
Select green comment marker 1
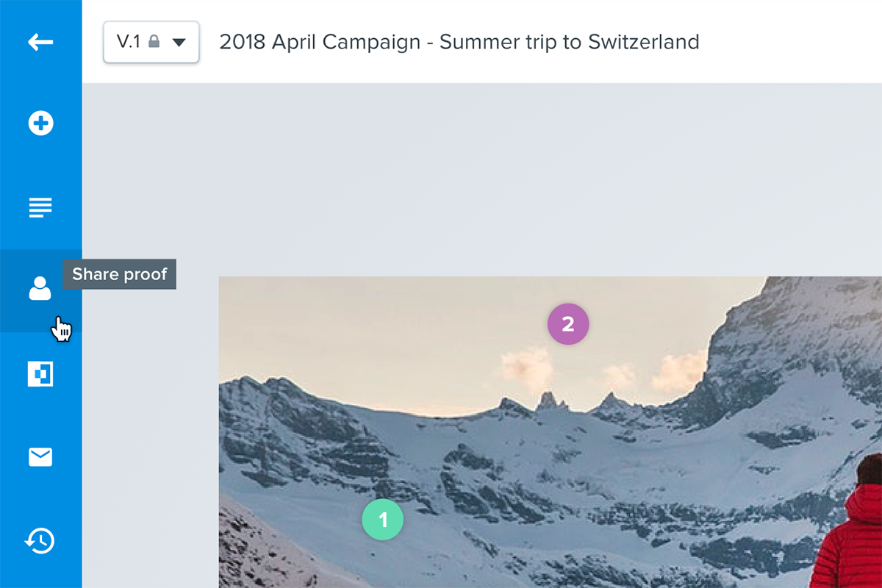click(x=382, y=520)
